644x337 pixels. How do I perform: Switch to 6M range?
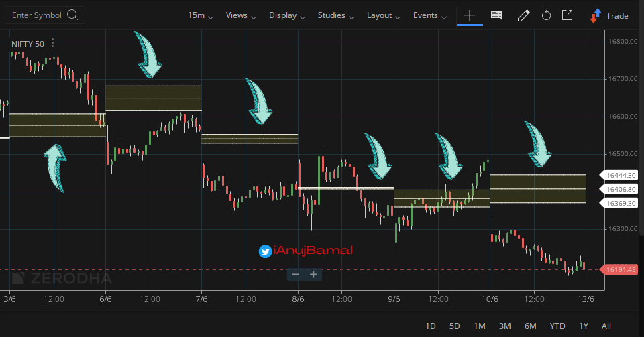pos(530,326)
